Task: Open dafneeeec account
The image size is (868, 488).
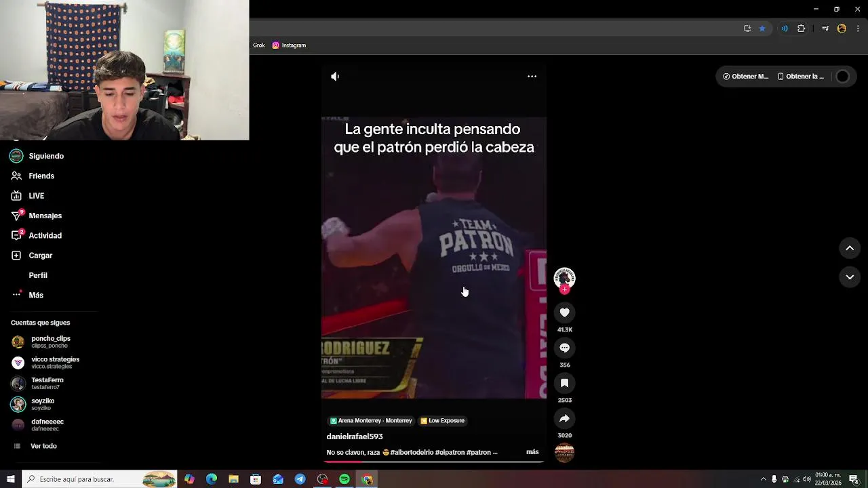Action: click(x=38, y=425)
